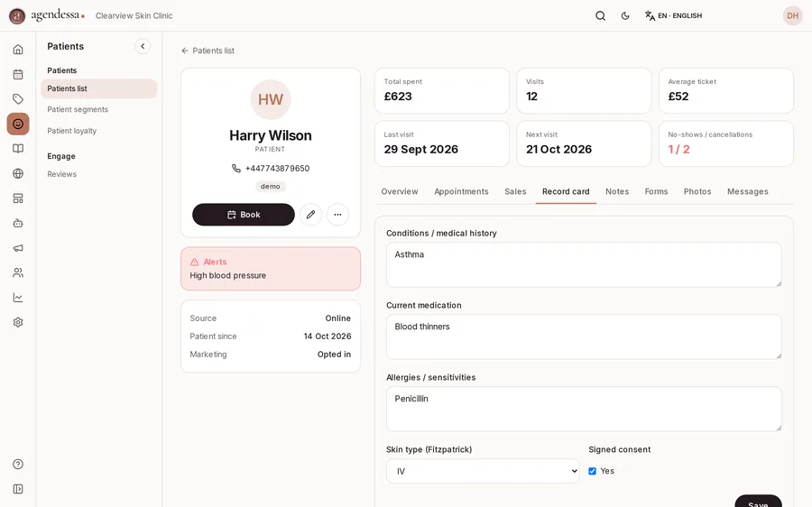Click the Save button
The image size is (812, 507).
758,502
